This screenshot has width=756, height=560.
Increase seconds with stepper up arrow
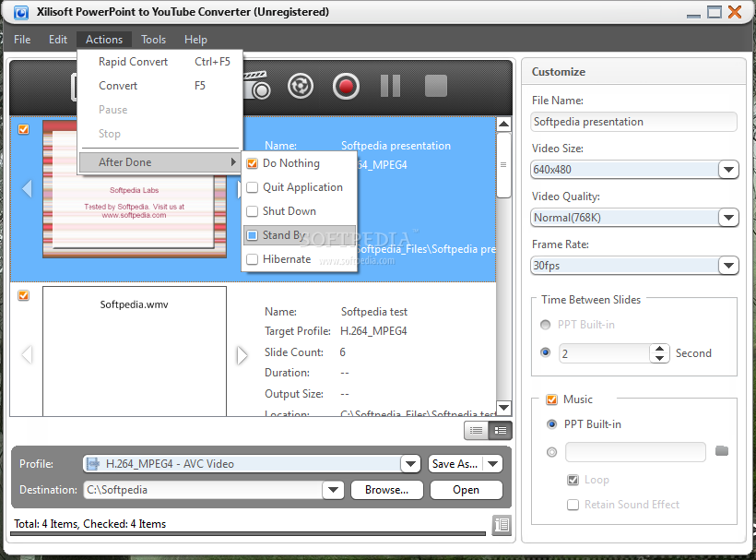pyautogui.click(x=659, y=348)
